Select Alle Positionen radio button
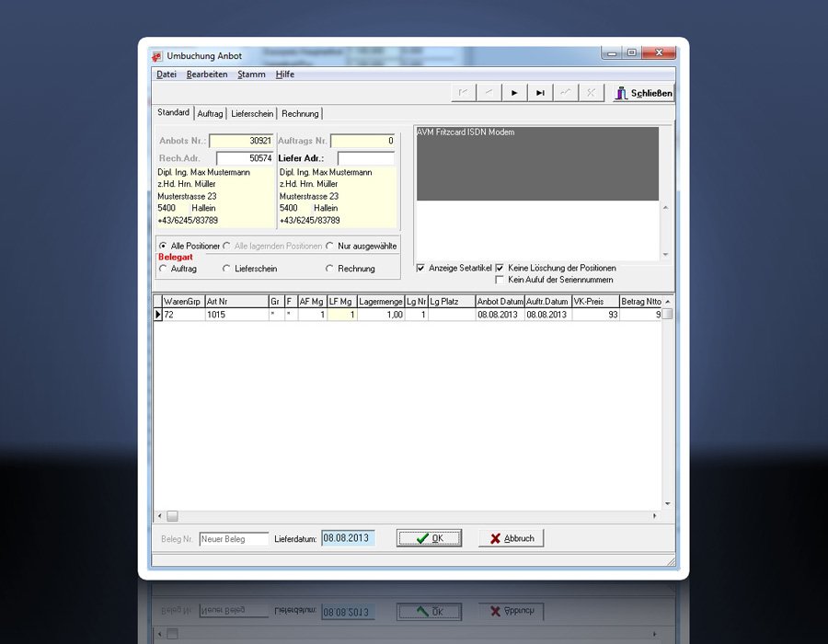The height and width of the screenshot is (644, 828). pyautogui.click(x=163, y=246)
